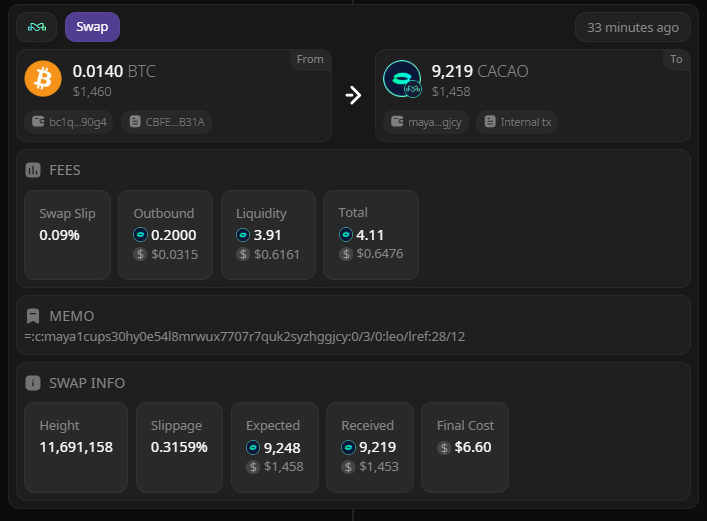
Task: Click the CACAO token icon
Action: point(402,79)
